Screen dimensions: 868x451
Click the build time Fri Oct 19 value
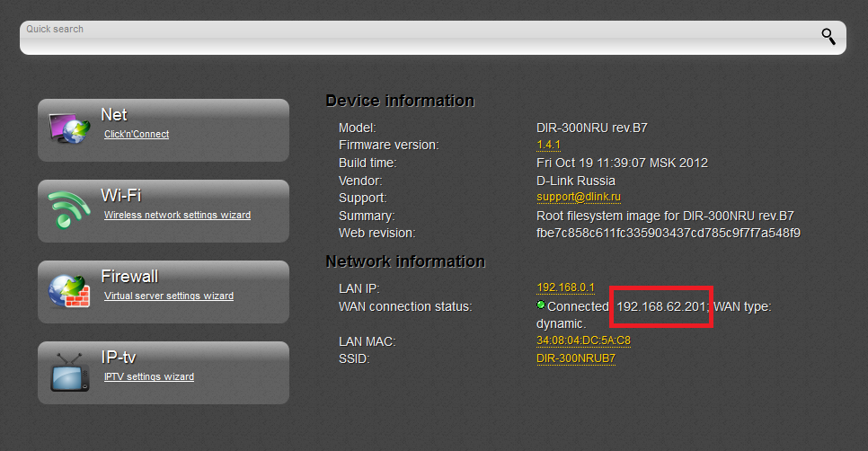pyautogui.click(x=622, y=163)
